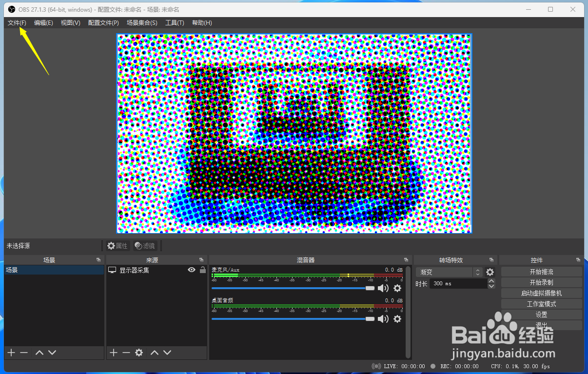
Task: Pop out the 转场特效 dock panel
Action: (x=491, y=260)
